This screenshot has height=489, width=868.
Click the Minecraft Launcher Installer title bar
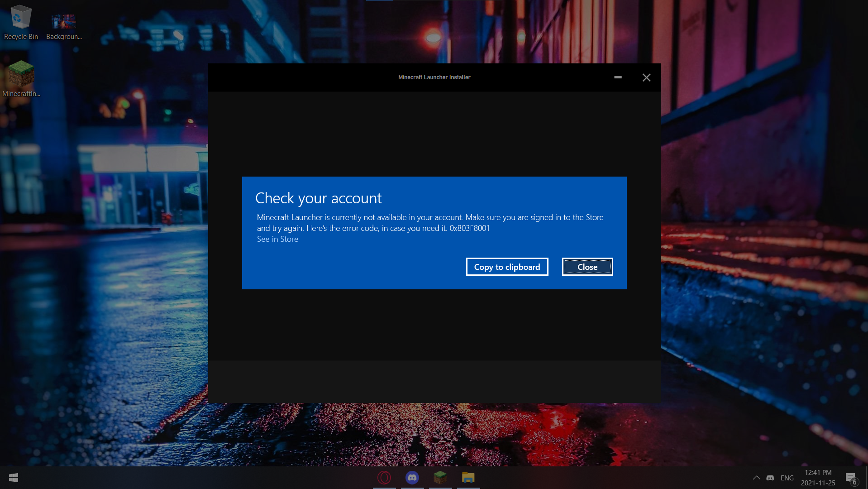click(434, 77)
